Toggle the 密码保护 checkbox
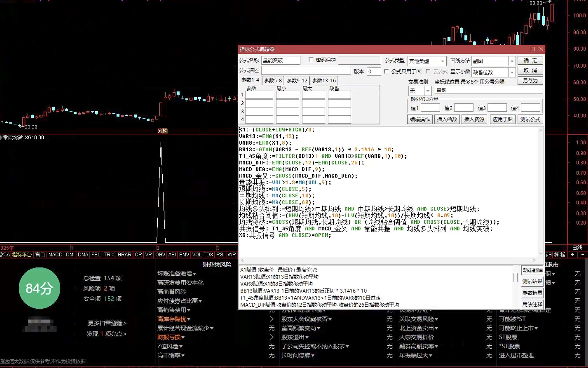The image size is (588, 368). [x=311, y=60]
